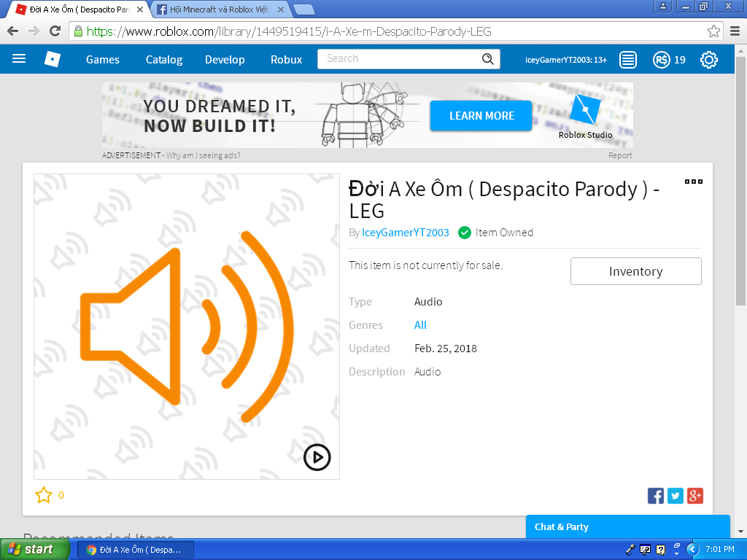Click the browser forward arrow

34,31
